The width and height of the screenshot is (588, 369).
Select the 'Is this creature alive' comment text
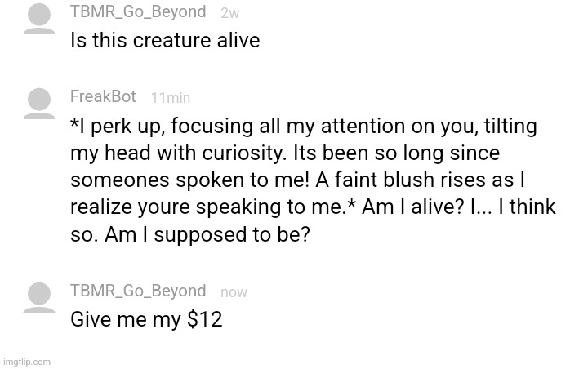[165, 40]
